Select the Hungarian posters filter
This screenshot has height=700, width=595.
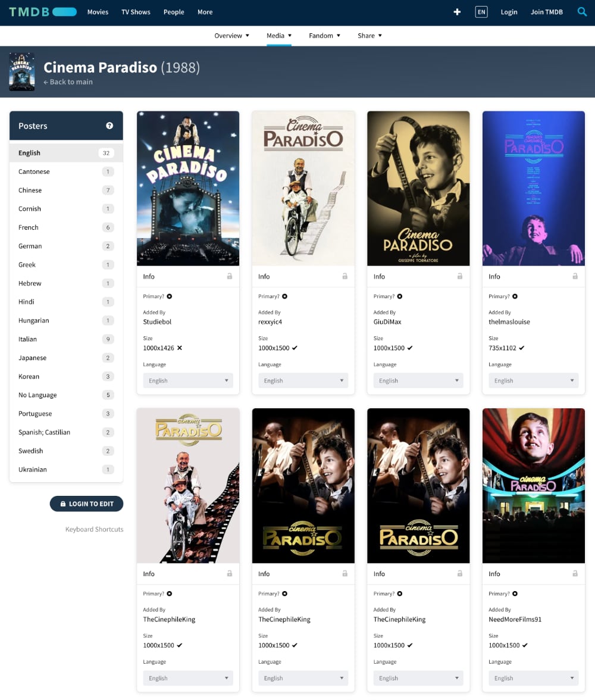pyautogui.click(x=66, y=320)
